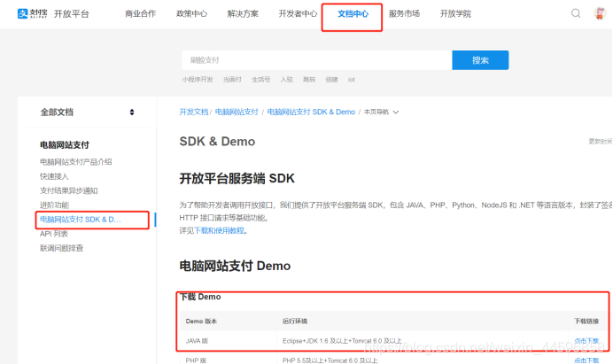Expand the 本页导航 chevron

click(396, 112)
